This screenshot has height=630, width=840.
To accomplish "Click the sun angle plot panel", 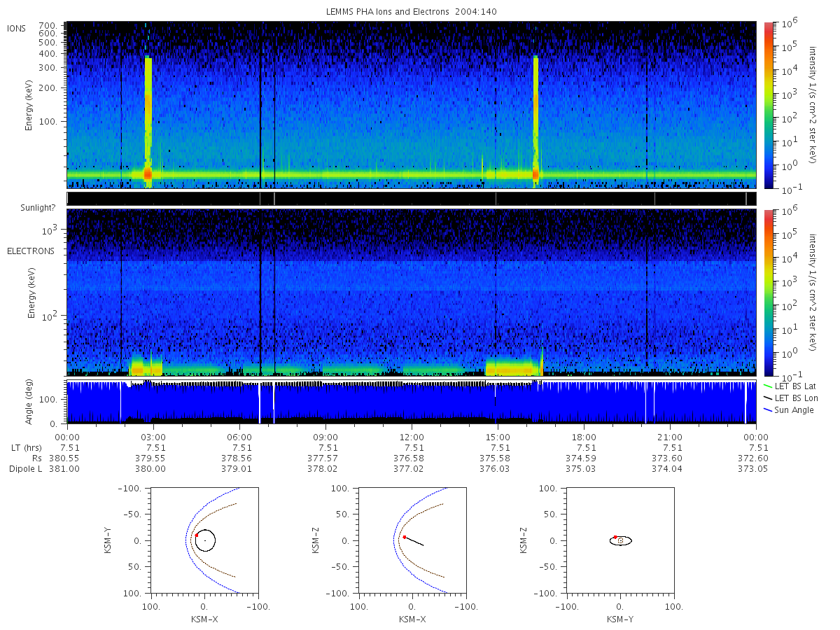I will coord(412,402).
